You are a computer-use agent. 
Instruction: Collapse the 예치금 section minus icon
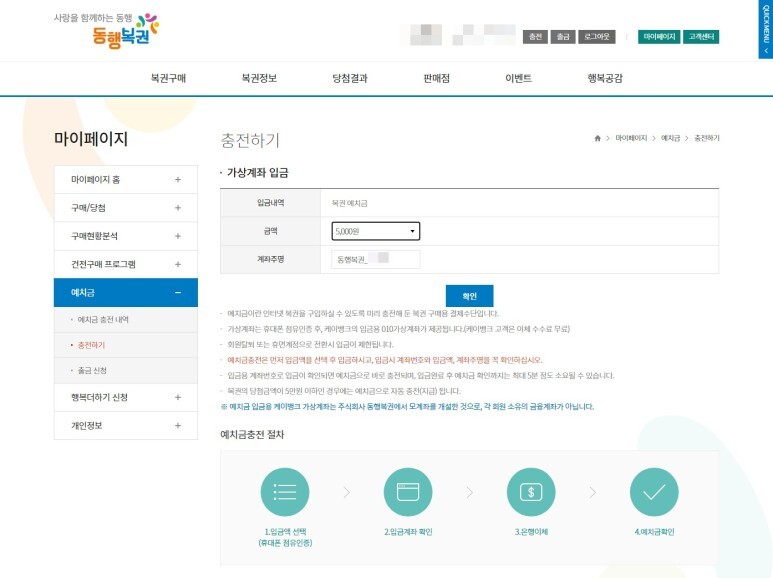[178, 292]
